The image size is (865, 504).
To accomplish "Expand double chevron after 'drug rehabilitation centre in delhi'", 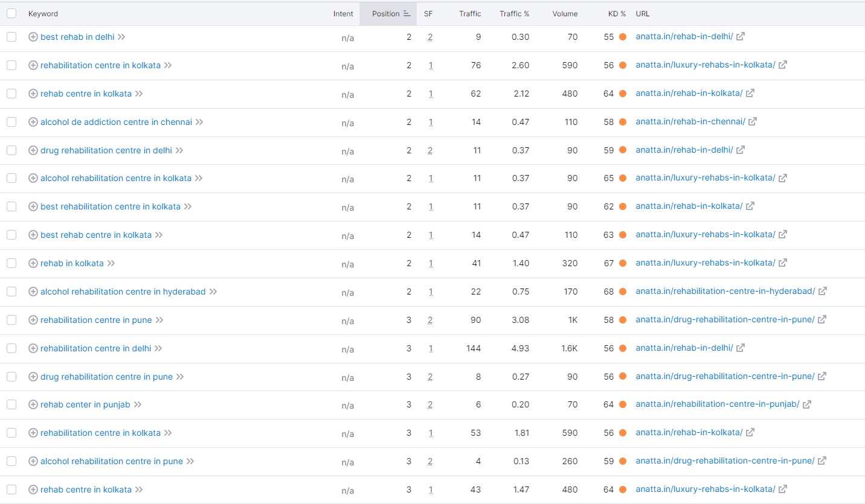I will pyautogui.click(x=179, y=150).
